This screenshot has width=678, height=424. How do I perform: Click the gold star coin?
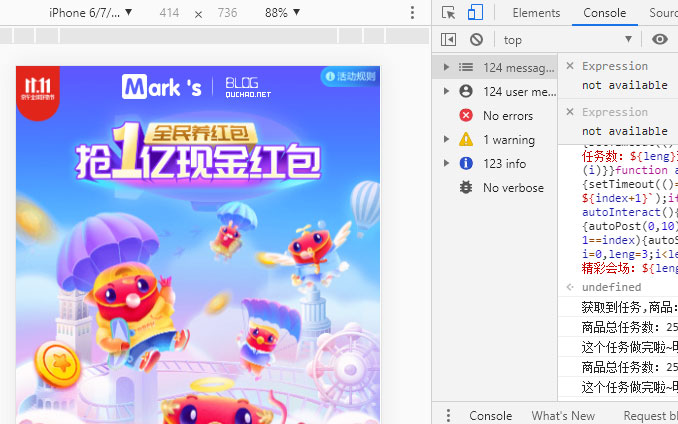[58, 364]
